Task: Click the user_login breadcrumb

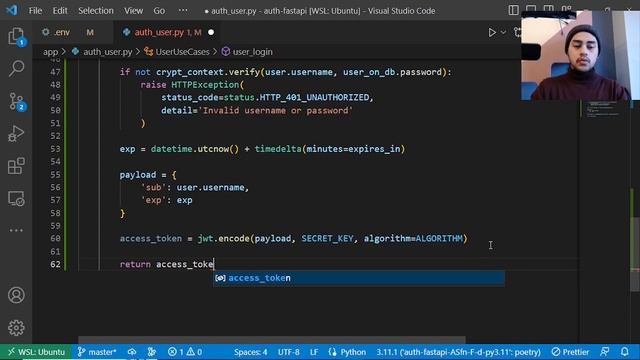Action: coord(252,52)
